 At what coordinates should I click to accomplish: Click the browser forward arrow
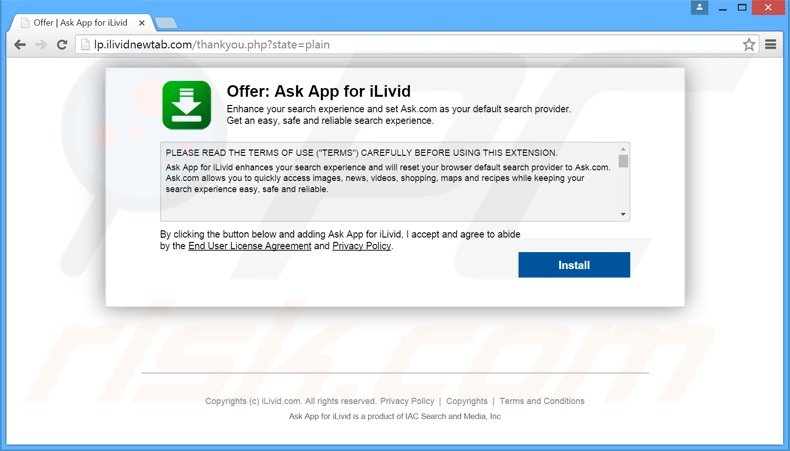(x=41, y=45)
